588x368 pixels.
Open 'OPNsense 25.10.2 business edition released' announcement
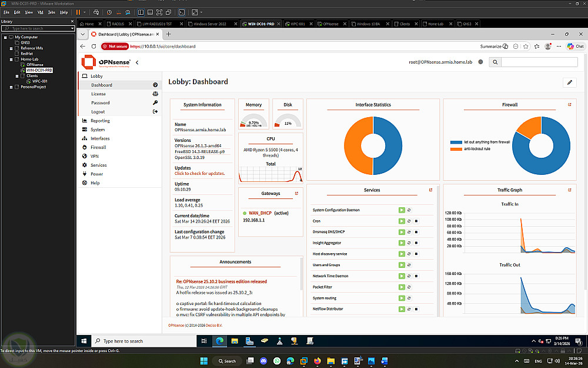[x=221, y=281]
